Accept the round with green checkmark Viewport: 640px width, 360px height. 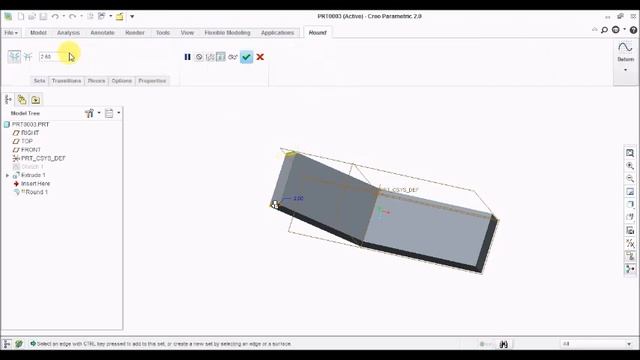pos(247,57)
